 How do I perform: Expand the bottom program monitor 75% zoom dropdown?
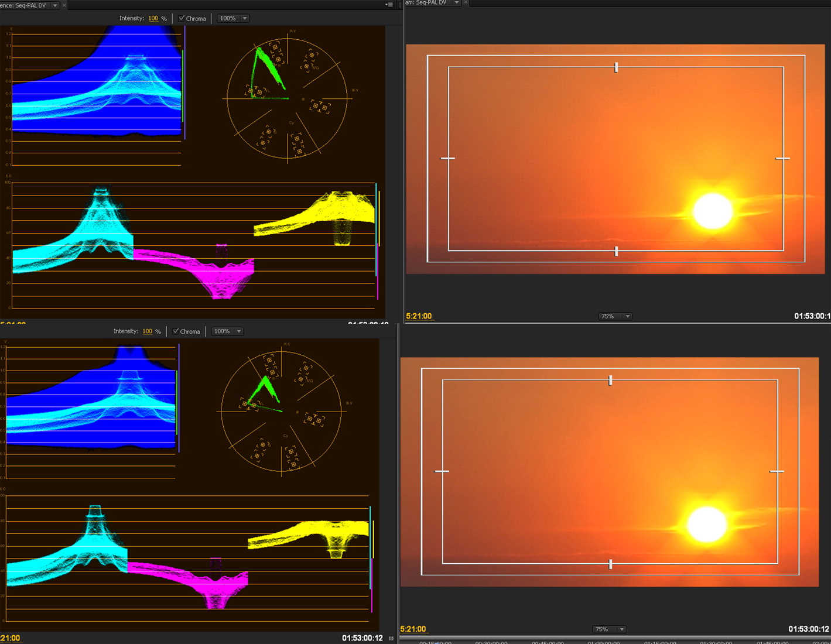[x=621, y=629]
